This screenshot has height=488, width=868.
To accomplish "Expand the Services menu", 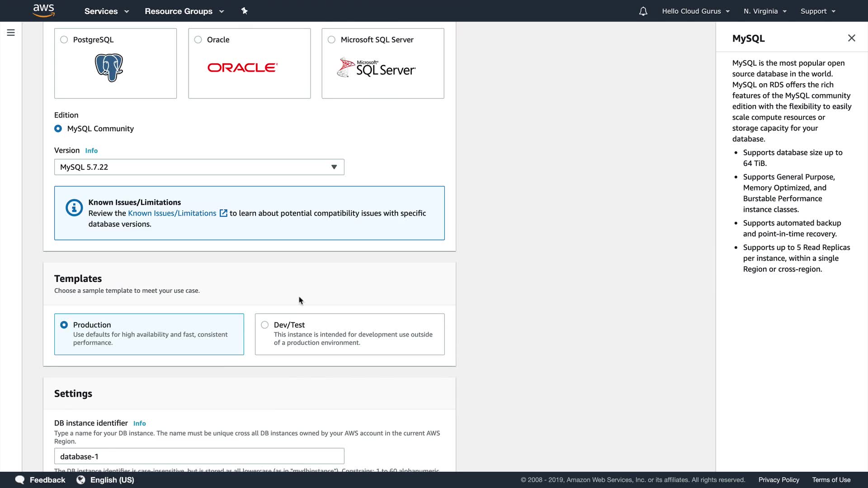I will [106, 11].
